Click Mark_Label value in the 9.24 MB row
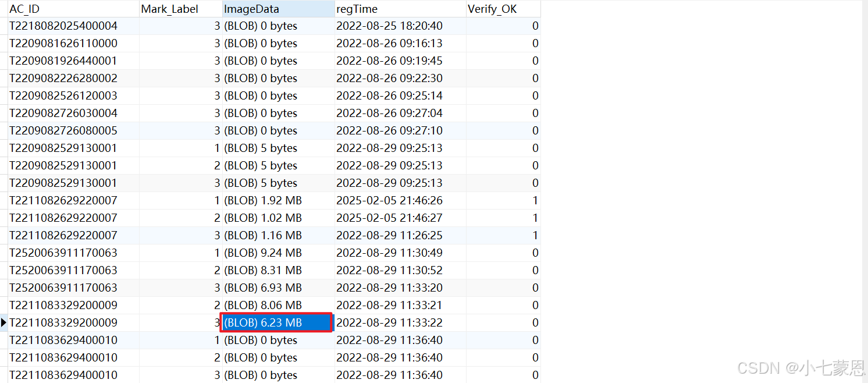This screenshot has height=383, width=868. pyautogui.click(x=181, y=253)
